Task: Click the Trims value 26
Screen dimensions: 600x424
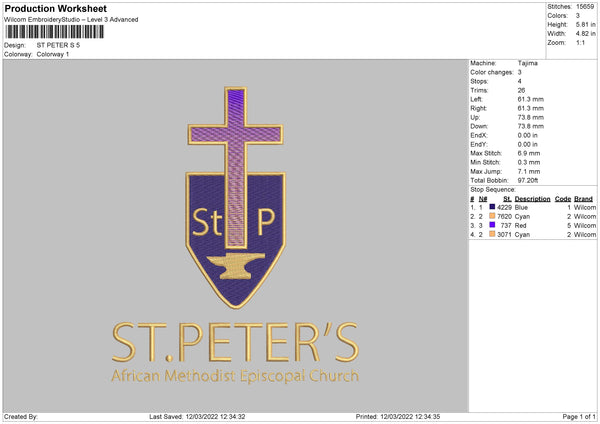Action: click(x=521, y=90)
